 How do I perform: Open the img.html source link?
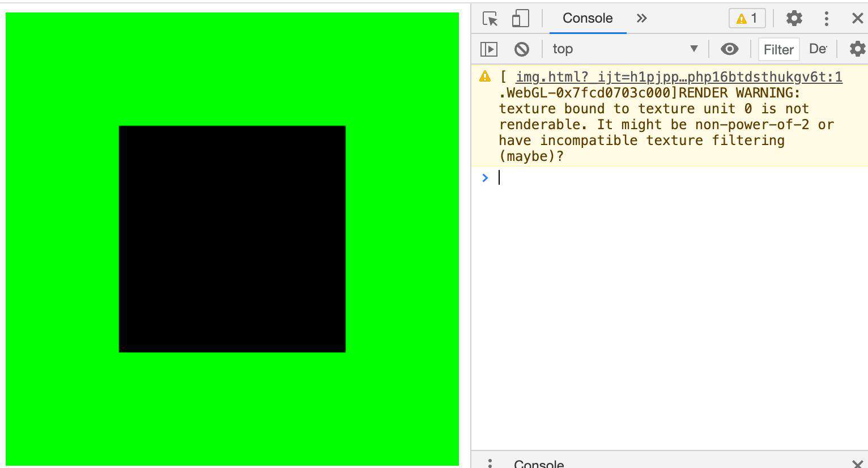(679, 77)
